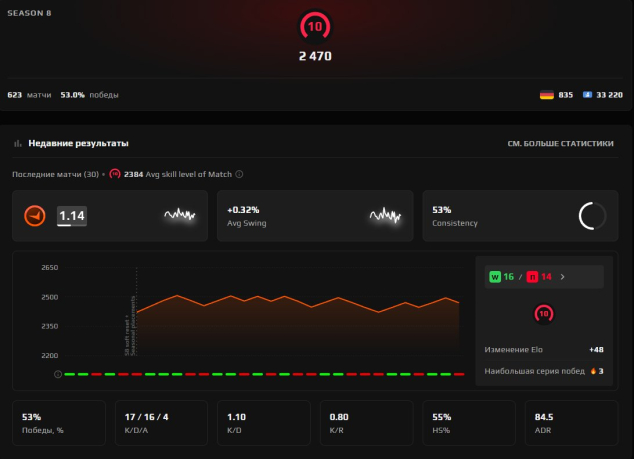Click the level 10 badge in the Elo side panel
Screen dimensions: 634x459
coord(544,313)
